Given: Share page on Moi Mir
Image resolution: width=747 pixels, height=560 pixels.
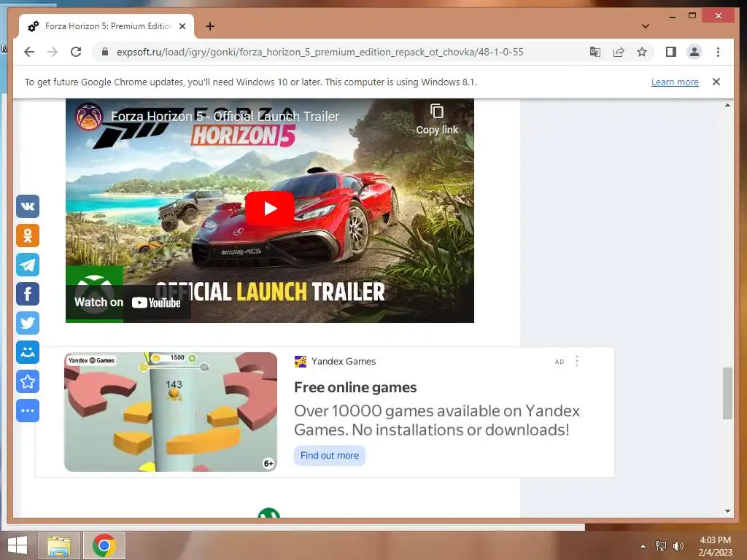Looking at the screenshot, I should 28,352.
